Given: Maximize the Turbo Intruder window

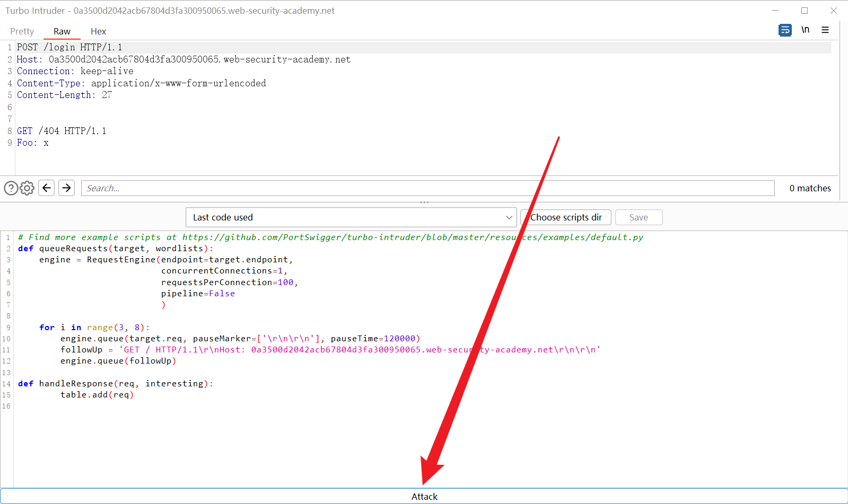Looking at the screenshot, I should click(805, 11).
